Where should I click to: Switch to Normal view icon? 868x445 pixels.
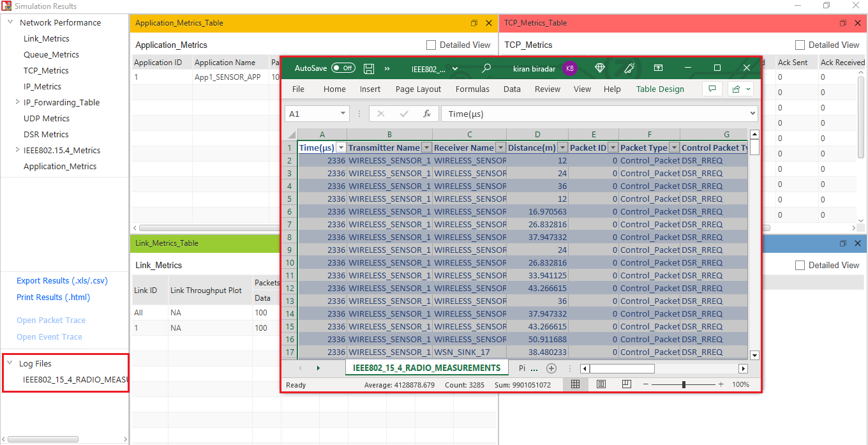[575, 384]
